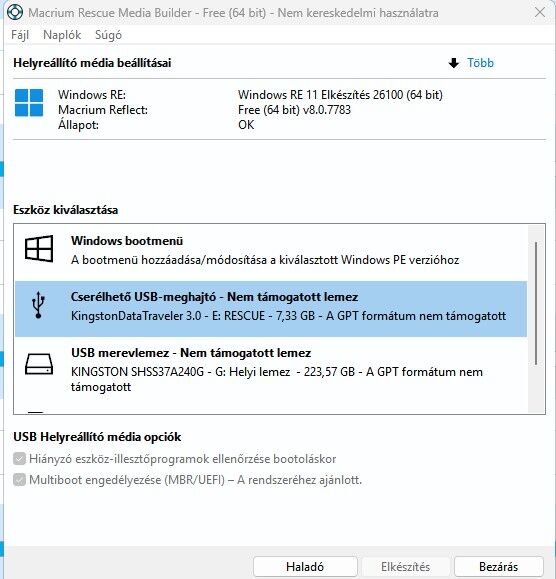This screenshot has width=556, height=579.
Task: Click the Macrium lifebuoy icon in title bar
Action: tap(15, 12)
